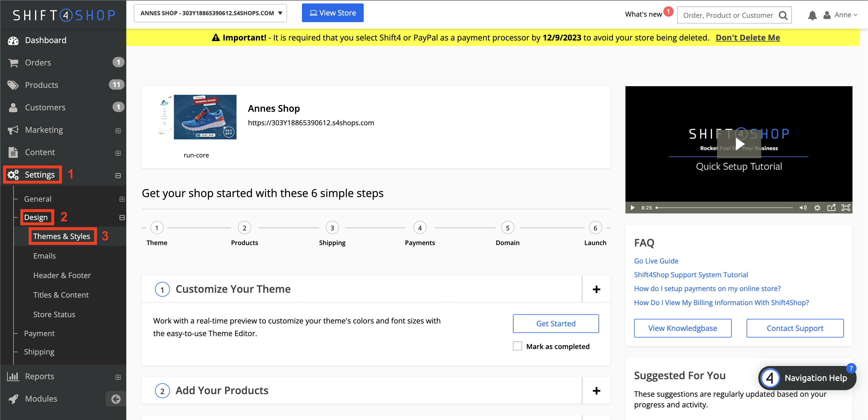Click Get Started for theme
Viewport: 868px width, 420px height.
click(x=556, y=323)
